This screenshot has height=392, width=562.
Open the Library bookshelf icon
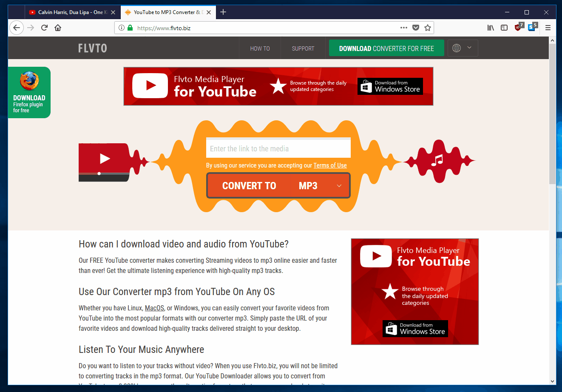pyautogui.click(x=491, y=28)
